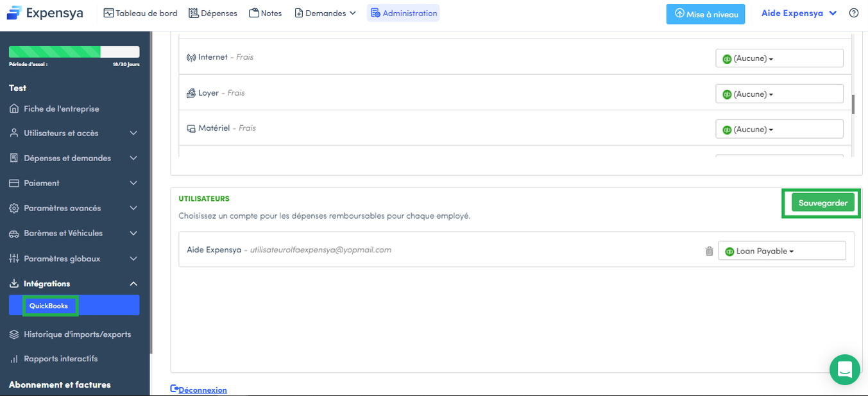The image size is (868, 396).
Task: Open Tableau de bord
Action: tap(140, 13)
